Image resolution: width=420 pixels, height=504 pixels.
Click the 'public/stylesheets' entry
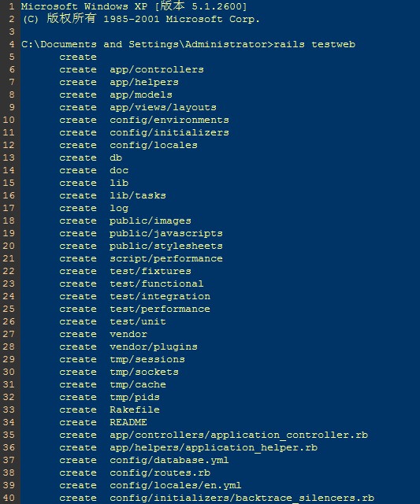point(166,246)
